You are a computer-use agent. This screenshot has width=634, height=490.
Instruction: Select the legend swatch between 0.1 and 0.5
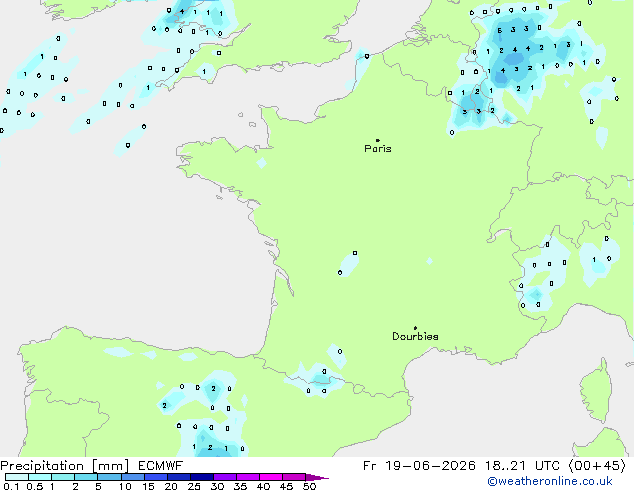pos(17,477)
